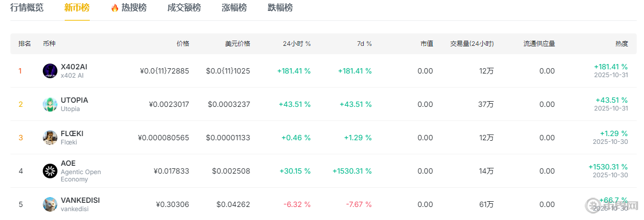Click the VANKEDISI cat avatar icon

[50, 204]
